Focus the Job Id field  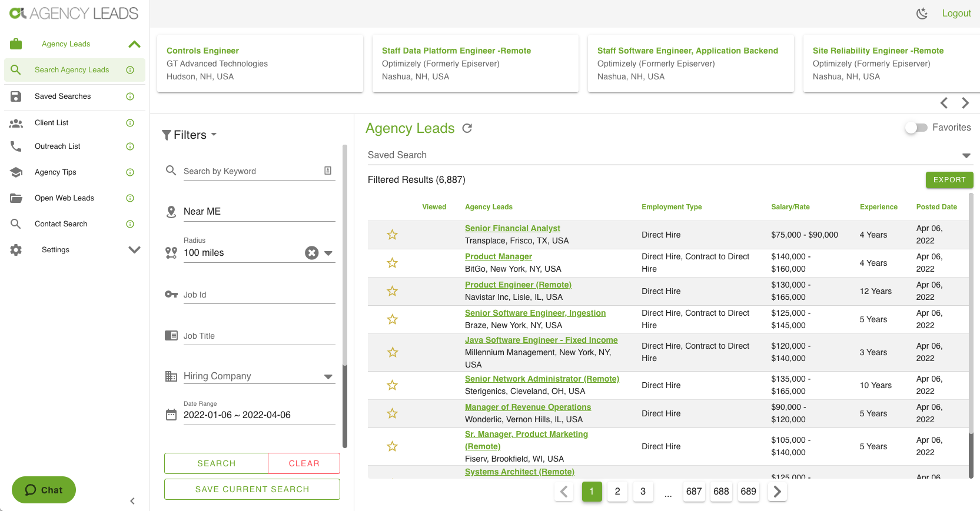point(259,295)
